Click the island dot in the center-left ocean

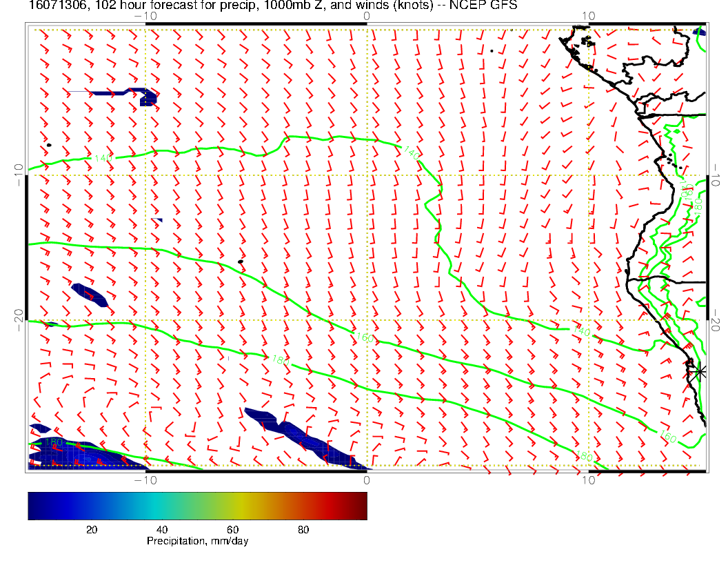pyautogui.click(x=241, y=261)
